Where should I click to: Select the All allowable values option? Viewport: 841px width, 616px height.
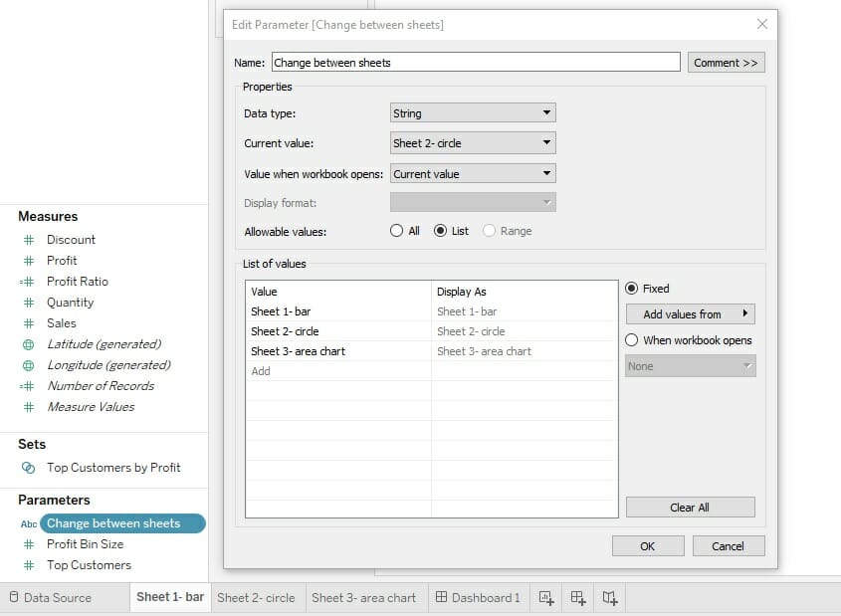coord(398,231)
